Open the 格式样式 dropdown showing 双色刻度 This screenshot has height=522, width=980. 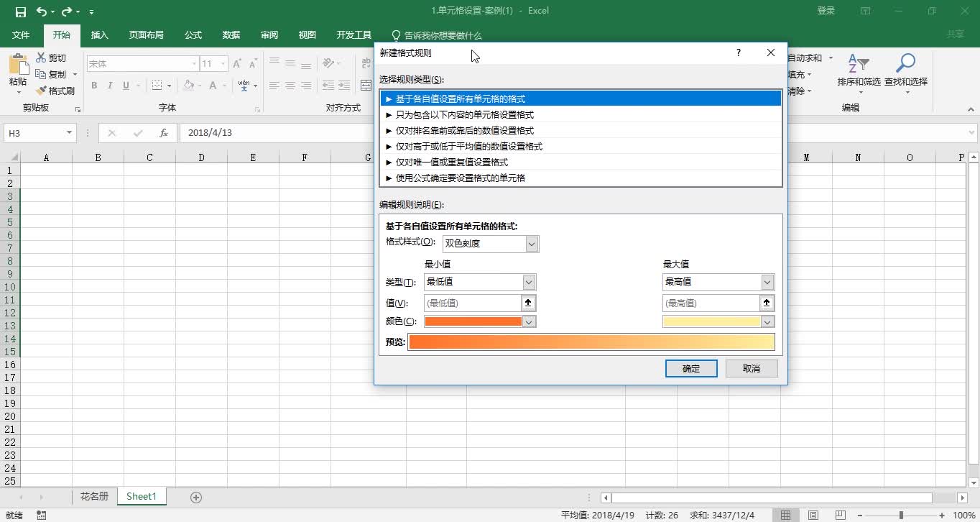[530, 243]
